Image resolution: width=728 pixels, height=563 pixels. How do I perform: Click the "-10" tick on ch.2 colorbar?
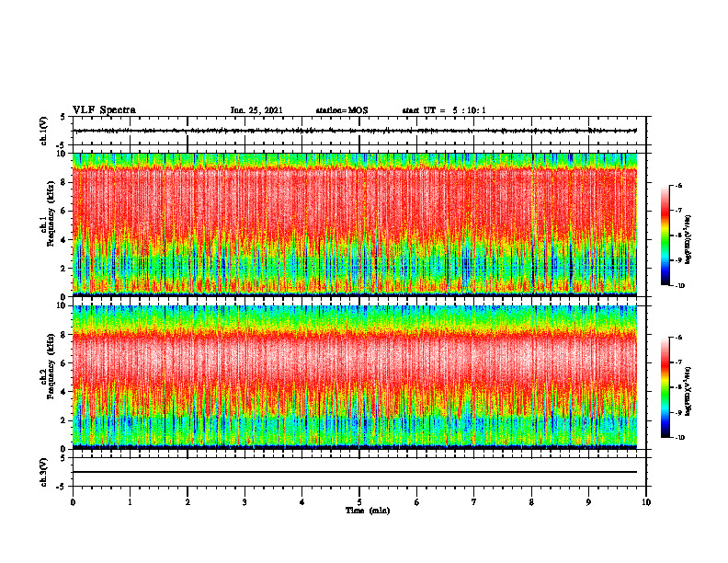pos(679,438)
